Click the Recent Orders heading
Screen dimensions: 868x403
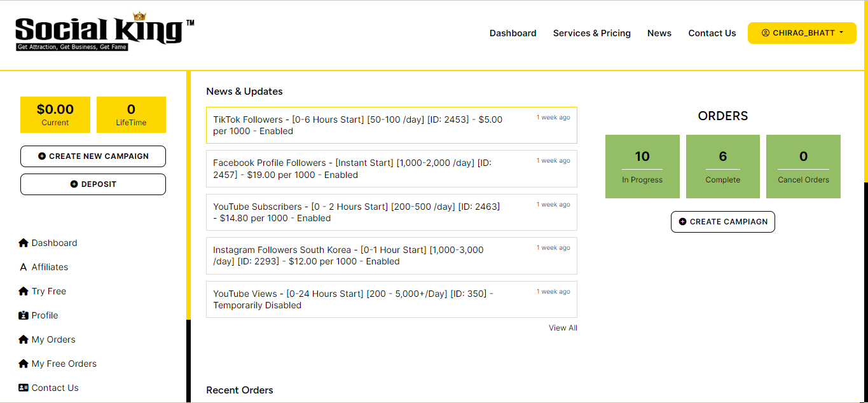point(240,390)
